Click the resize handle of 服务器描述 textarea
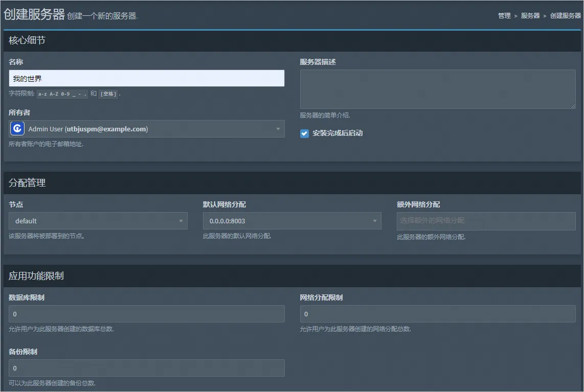This screenshot has height=392, width=584. point(573,106)
